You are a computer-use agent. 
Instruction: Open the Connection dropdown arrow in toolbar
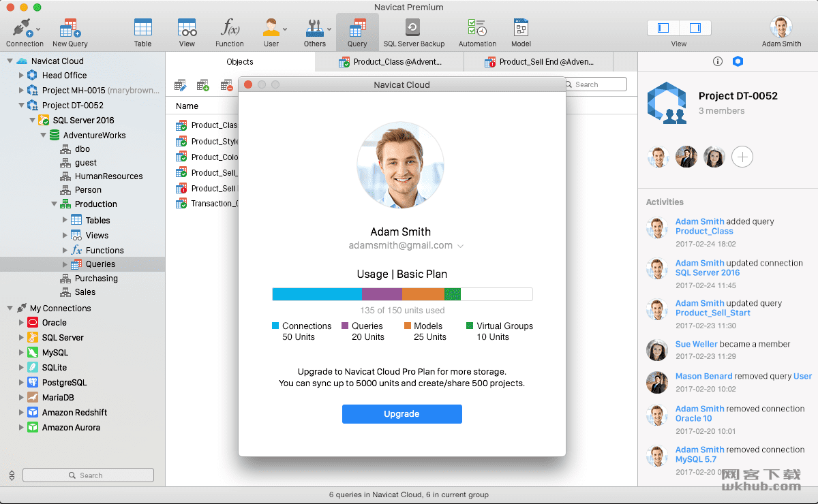38,29
